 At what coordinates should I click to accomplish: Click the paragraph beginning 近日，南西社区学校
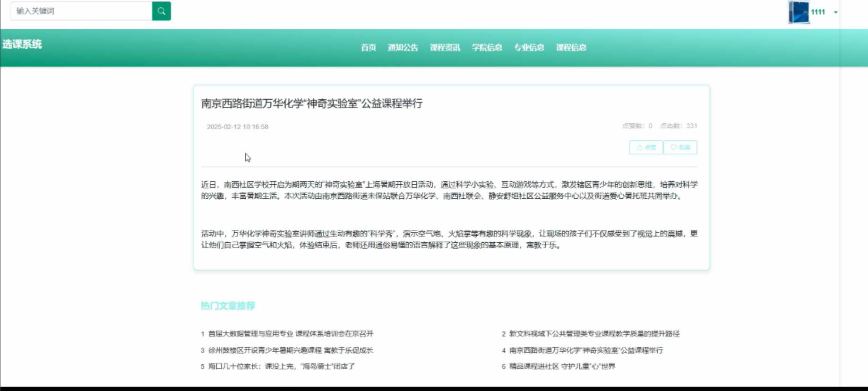coord(449,190)
